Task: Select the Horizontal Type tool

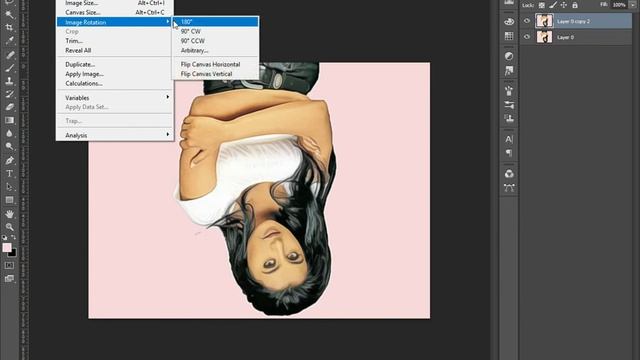Action: (9, 173)
